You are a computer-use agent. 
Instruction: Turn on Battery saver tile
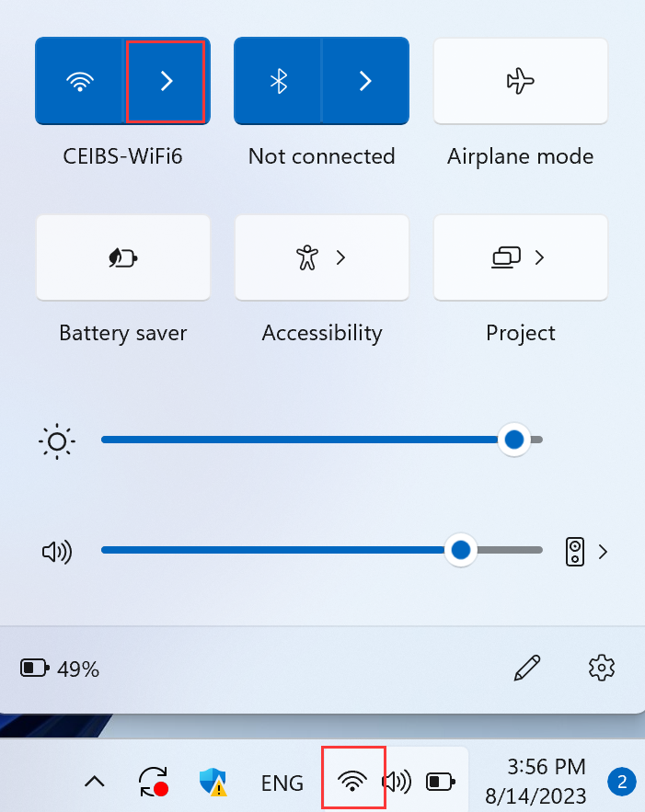[x=122, y=257]
